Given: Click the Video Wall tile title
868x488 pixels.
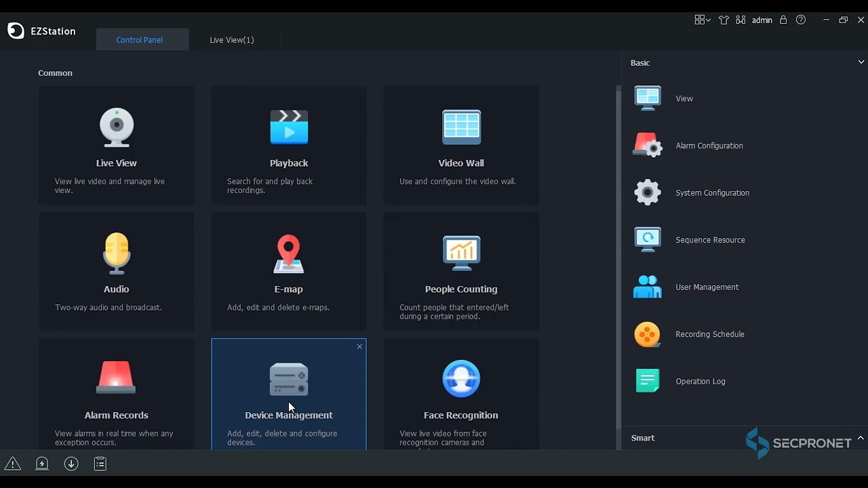Looking at the screenshot, I should click(461, 163).
